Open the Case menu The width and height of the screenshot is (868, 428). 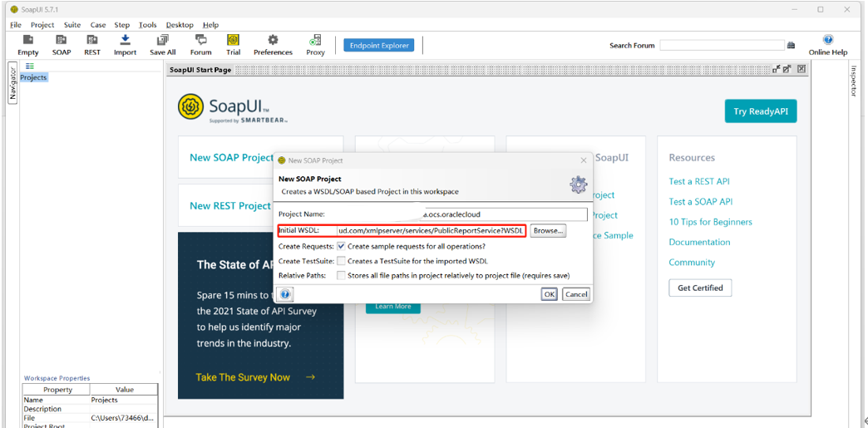[98, 25]
